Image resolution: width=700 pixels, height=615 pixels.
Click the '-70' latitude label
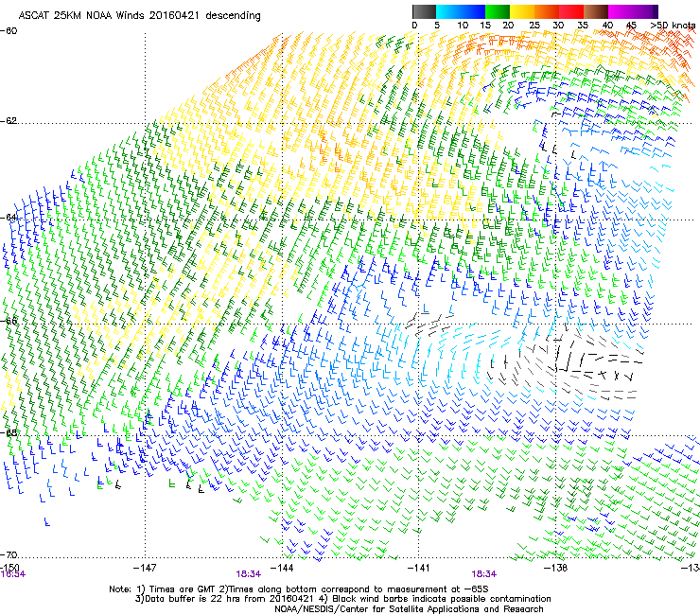(x=9, y=554)
